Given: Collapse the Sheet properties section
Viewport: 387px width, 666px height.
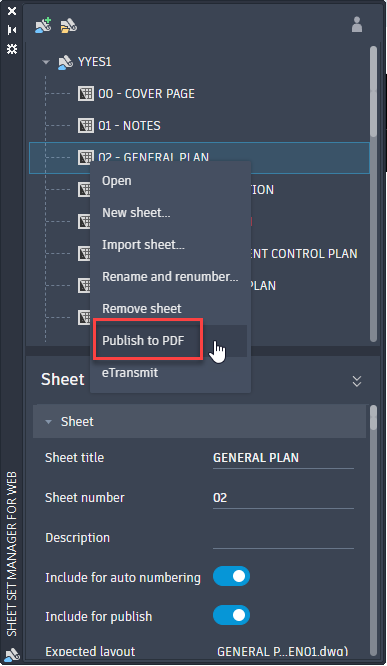Looking at the screenshot, I should [48, 422].
